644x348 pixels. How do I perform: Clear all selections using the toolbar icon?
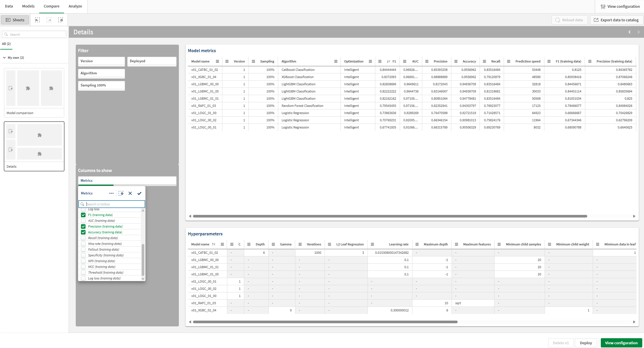point(61,20)
